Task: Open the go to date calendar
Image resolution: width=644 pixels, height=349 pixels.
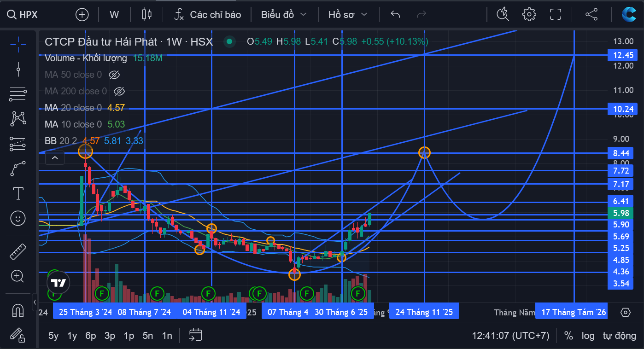Action: click(196, 335)
